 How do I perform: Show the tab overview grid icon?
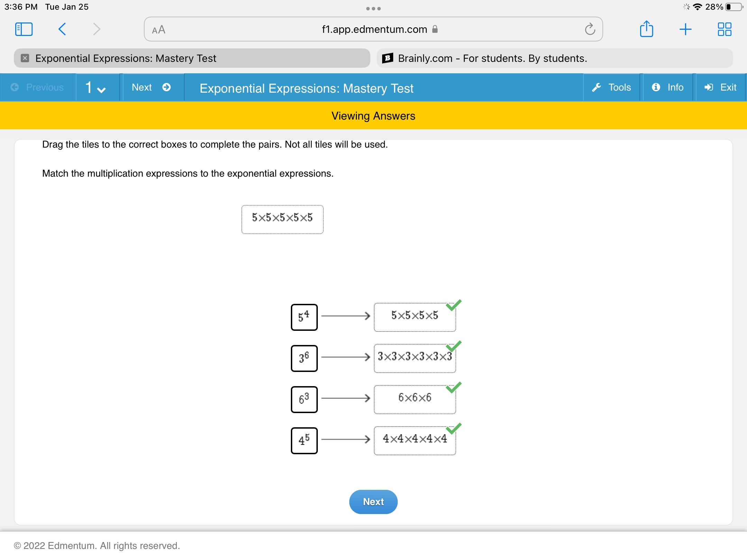click(x=724, y=29)
